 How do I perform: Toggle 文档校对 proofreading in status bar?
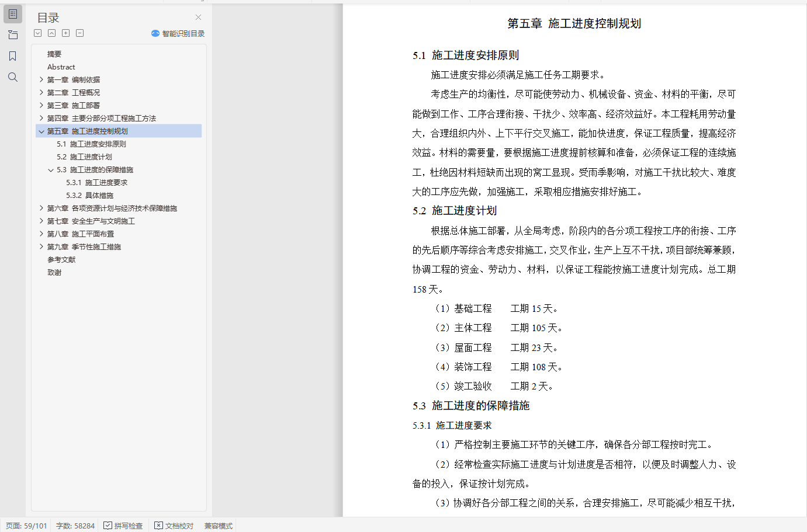point(174,526)
